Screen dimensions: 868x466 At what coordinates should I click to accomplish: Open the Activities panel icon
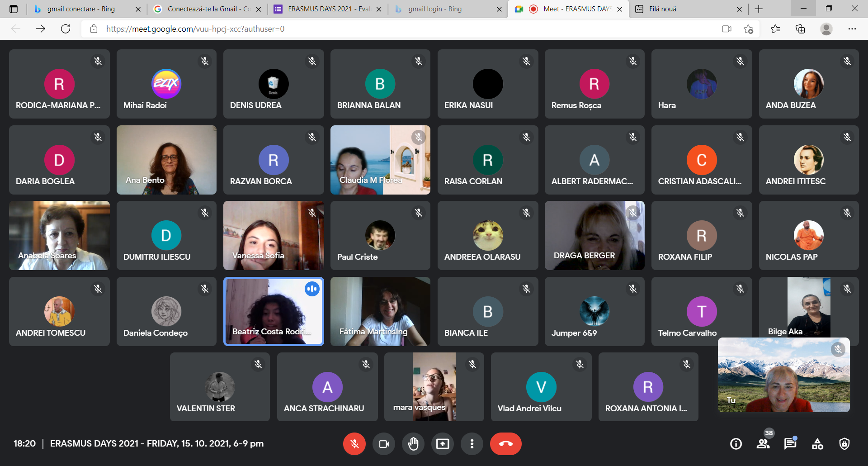pyautogui.click(x=817, y=444)
